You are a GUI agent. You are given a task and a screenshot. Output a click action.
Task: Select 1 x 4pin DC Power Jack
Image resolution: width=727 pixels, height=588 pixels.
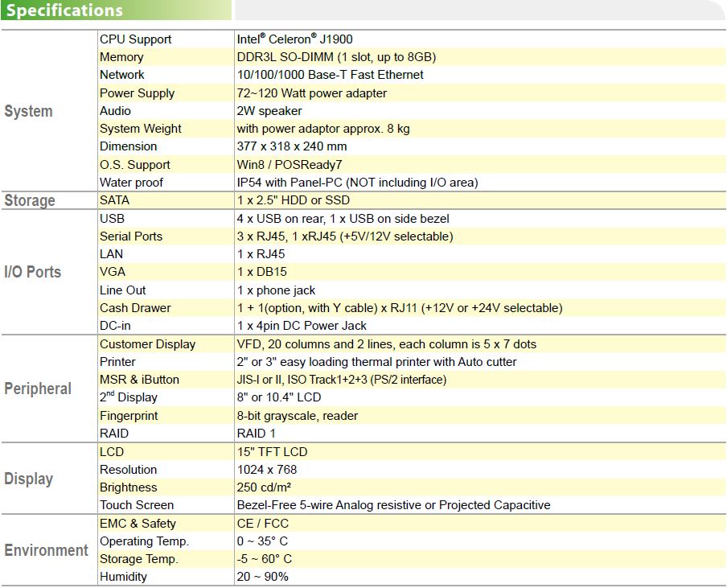[x=302, y=326]
